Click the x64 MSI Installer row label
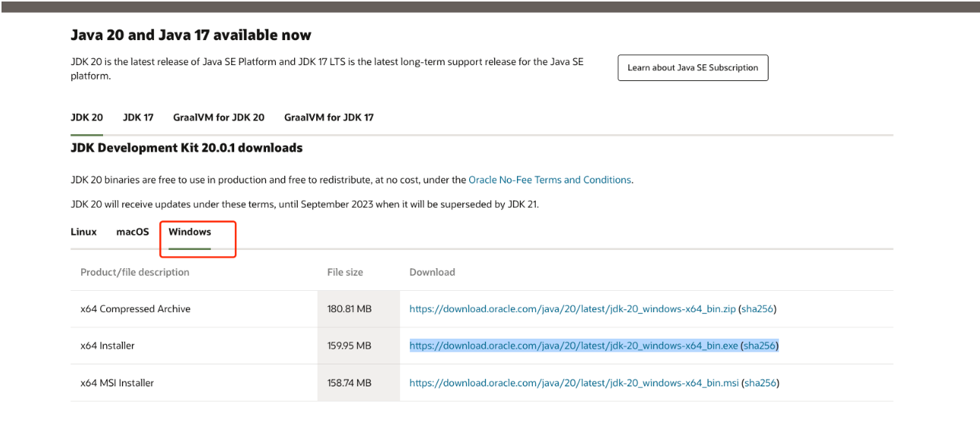 point(117,383)
